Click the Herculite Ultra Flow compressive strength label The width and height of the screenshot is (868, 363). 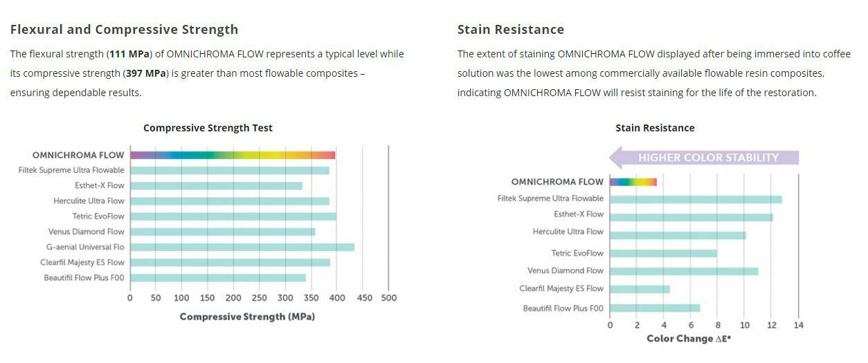coord(89,201)
